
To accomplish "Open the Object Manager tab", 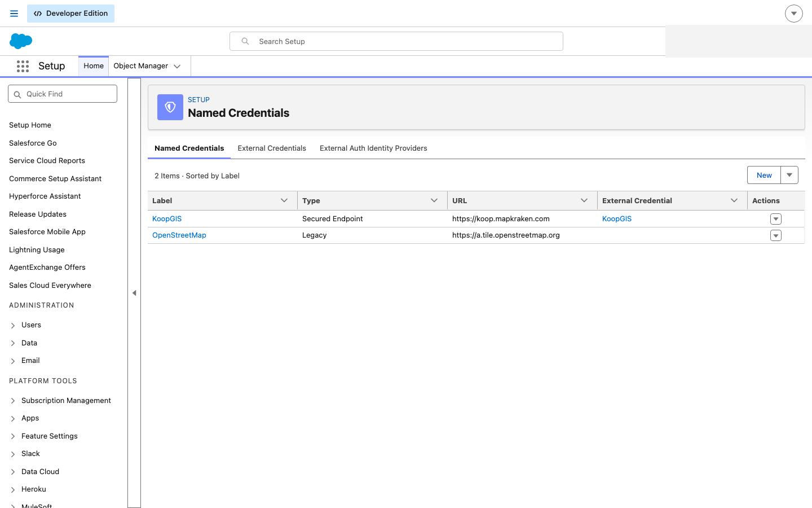I will point(141,66).
